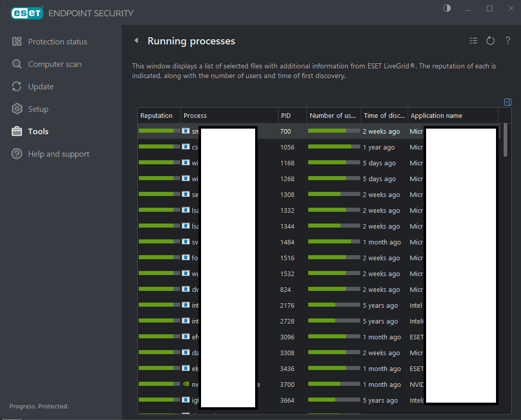Open the Setup section
The width and height of the screenshot is (521, 420).
pos(38,109)
